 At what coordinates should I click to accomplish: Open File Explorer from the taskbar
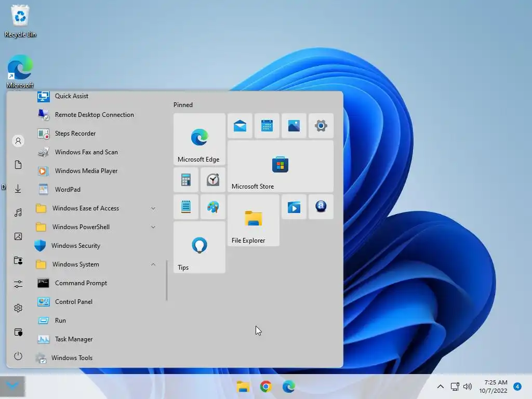pos(243,387)
